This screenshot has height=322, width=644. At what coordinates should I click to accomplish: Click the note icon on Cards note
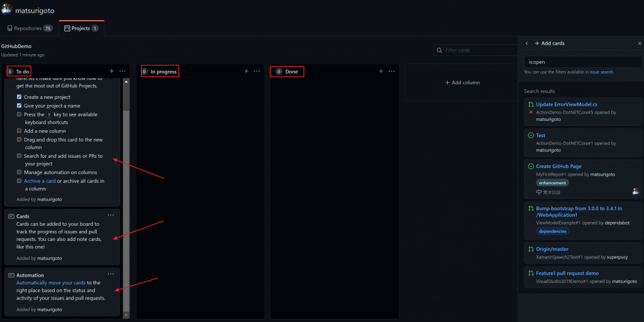(11, 216)
